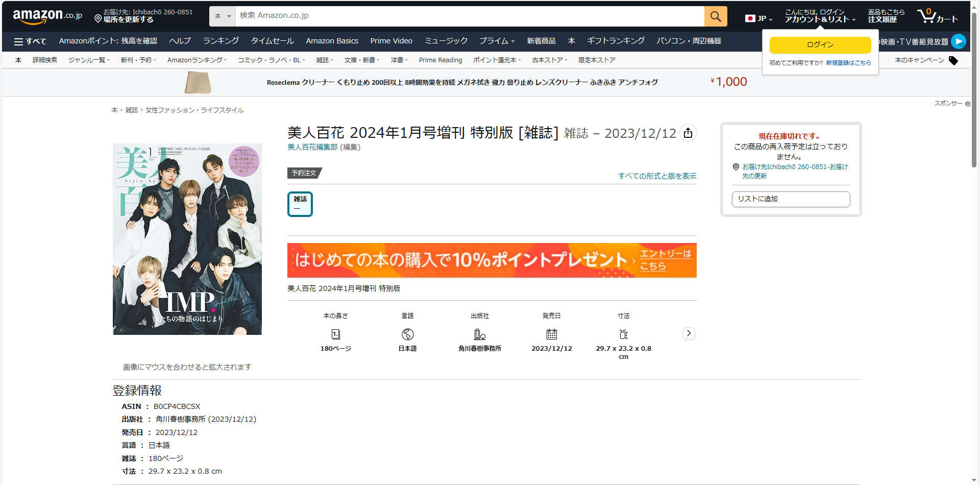Screen dimensions: 980x485
Task: Open ギフトランキング menu item
Action: [616, 41]
